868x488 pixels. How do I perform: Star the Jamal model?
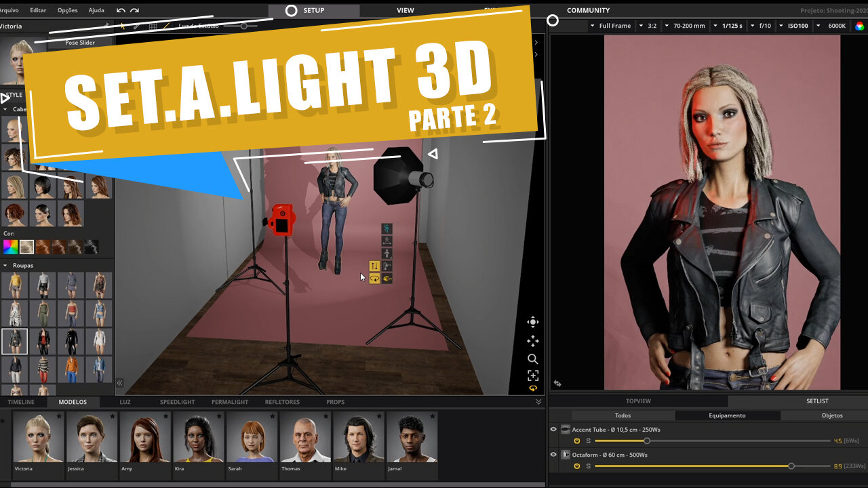click(x=432, y=416)
